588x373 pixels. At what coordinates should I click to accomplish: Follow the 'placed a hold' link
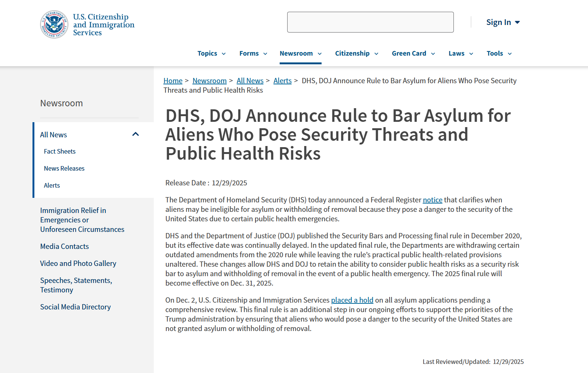coord(352,300)
